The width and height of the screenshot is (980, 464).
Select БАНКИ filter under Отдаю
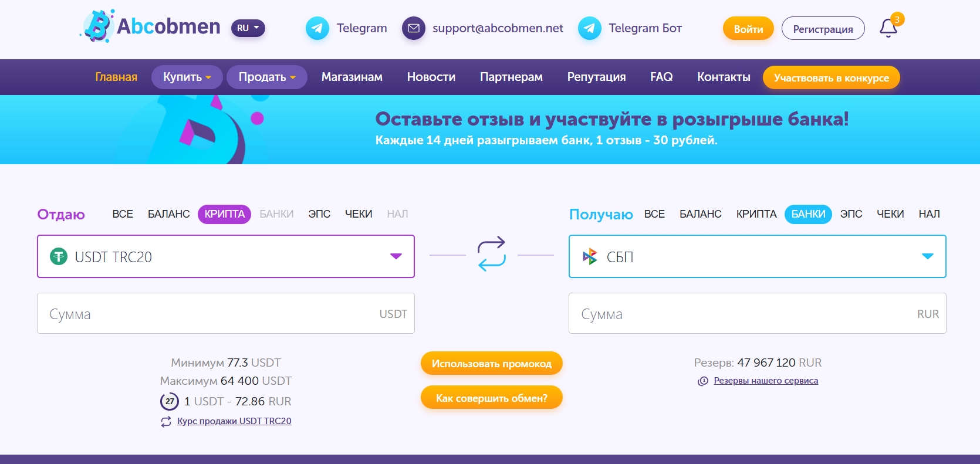(276, 214)
